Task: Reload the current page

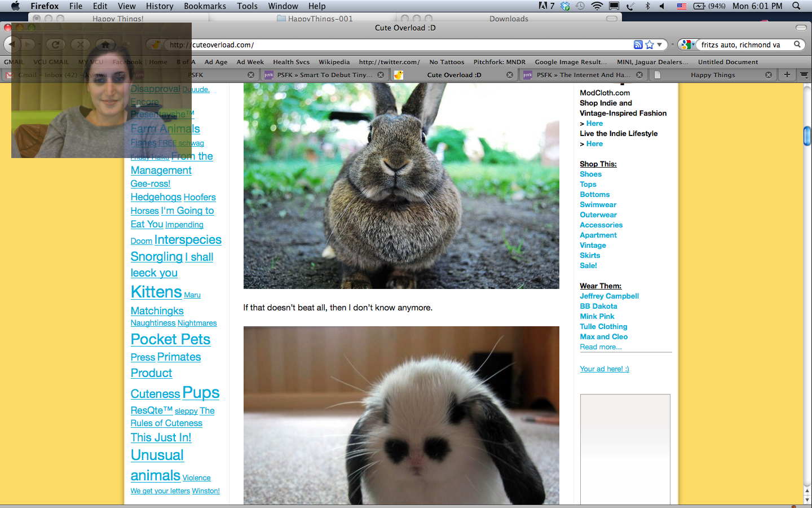Action: [55, 44]
